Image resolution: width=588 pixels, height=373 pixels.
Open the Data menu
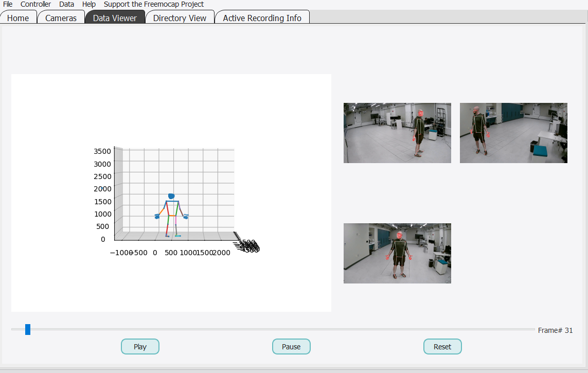pos(66,4)
